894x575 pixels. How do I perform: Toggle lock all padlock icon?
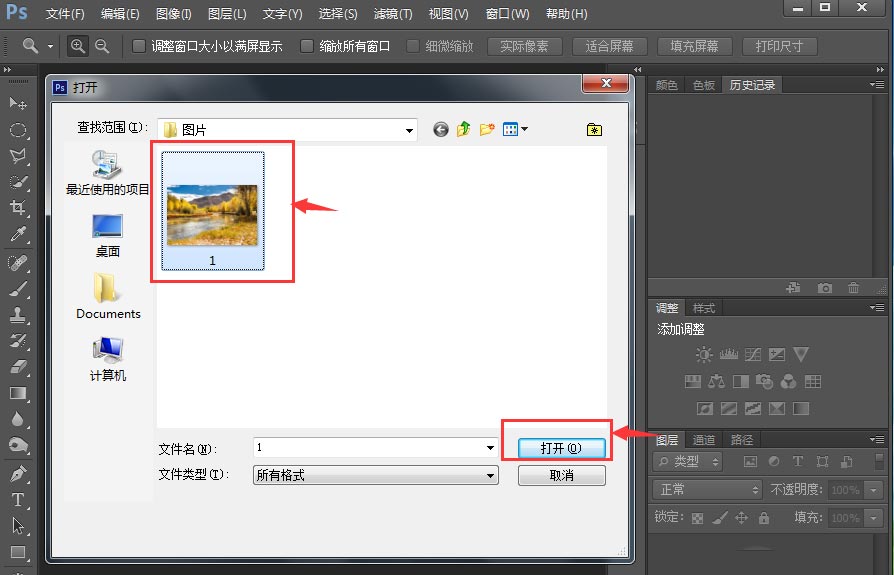tap(763, 517)
